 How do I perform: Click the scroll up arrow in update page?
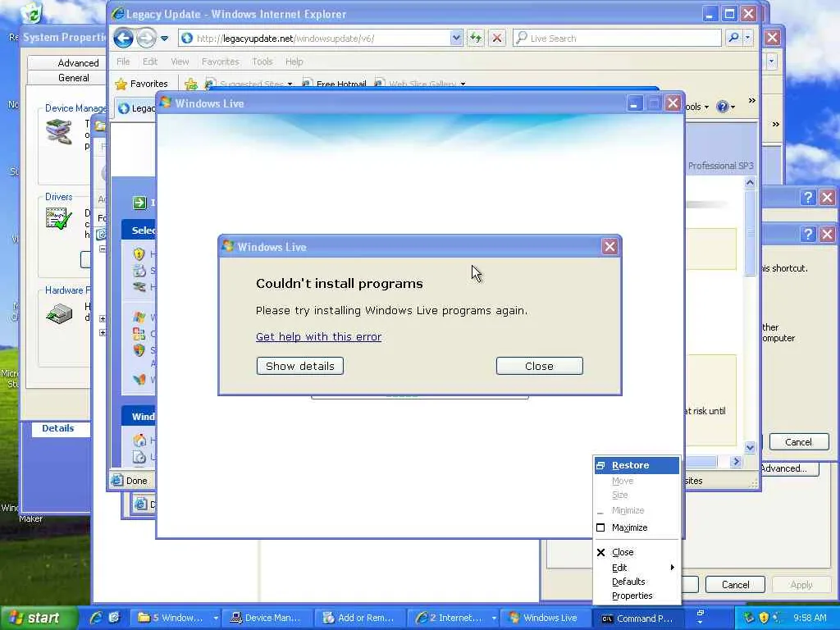750,183
